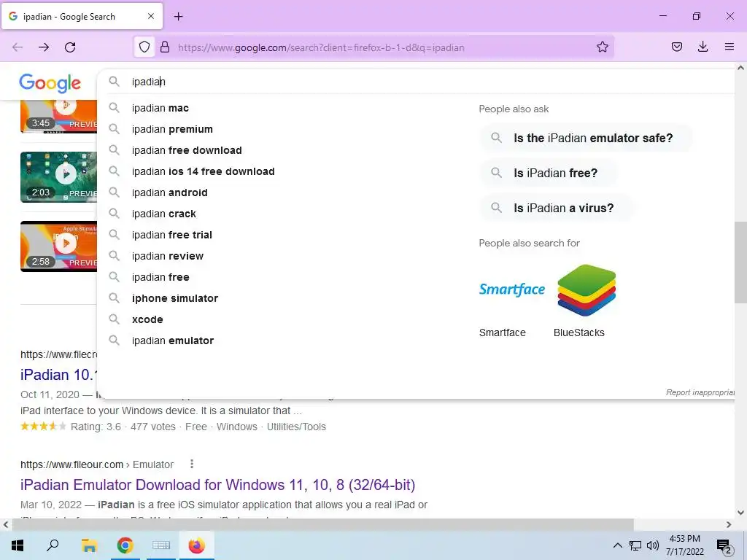The width and height of the screenshot is (747, 560).
Task: Close the ipadian Google Search tab
Action: 151,16
